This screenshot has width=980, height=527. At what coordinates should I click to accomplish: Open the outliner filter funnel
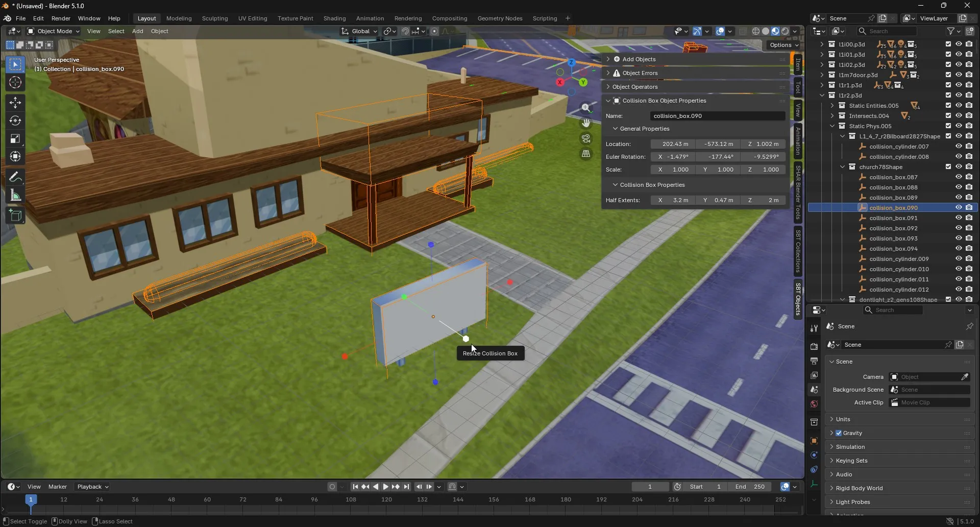coord(950,31)
